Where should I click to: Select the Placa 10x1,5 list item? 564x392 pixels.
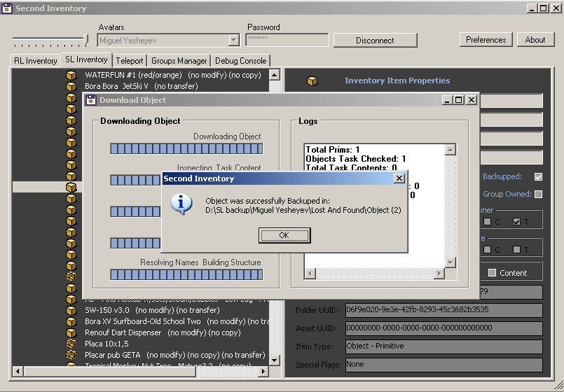[106, 344]
